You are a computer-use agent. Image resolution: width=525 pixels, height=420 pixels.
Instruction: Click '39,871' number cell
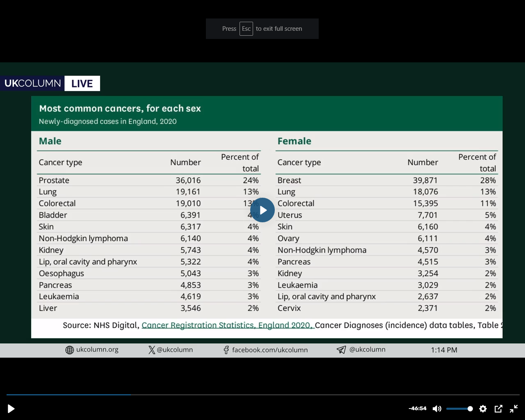point(425,180)
